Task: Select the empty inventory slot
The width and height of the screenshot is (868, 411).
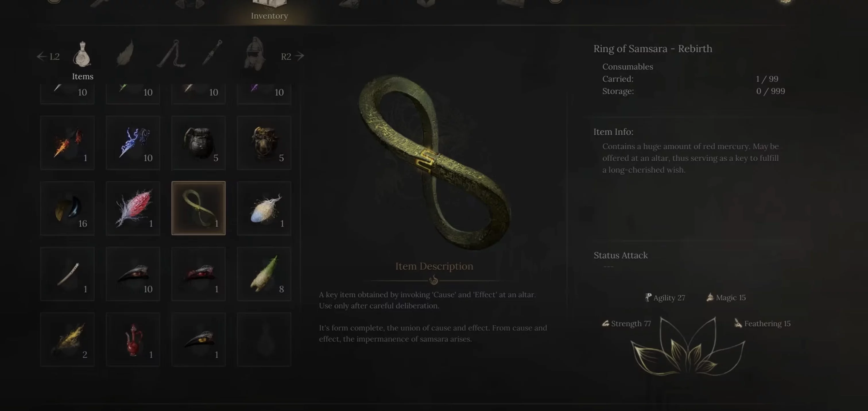Action: click(x=264, y=340)
